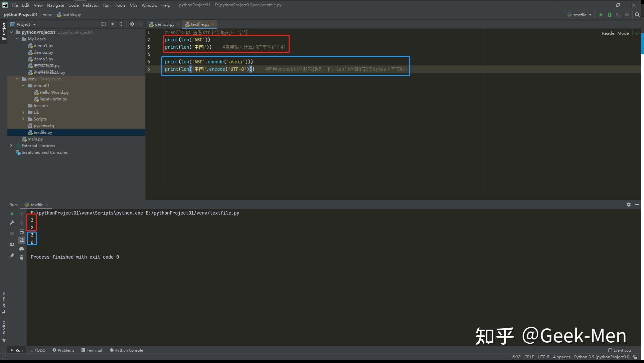644x363 pixels.
Task: Turn off Reader Mode in the editor
Action: (615, 33)
